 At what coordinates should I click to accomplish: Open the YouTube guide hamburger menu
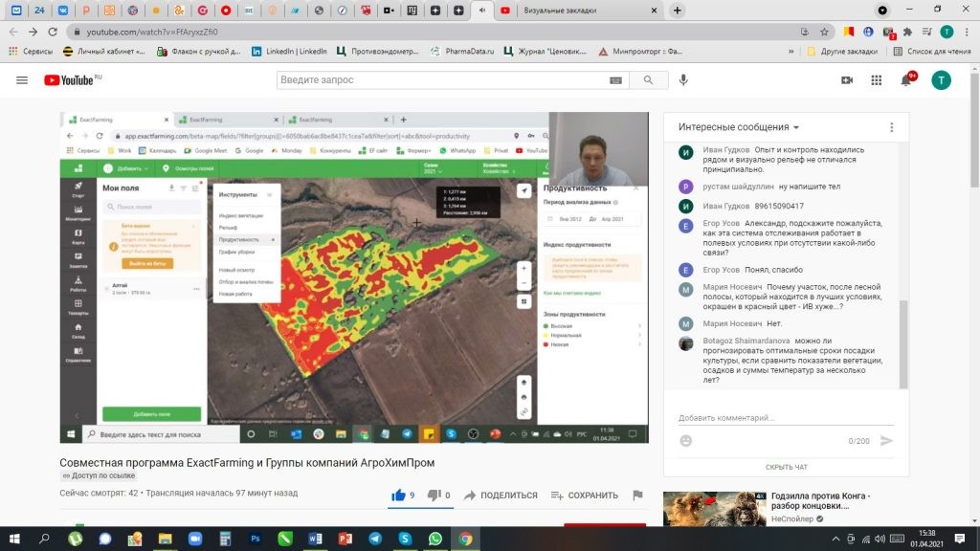[x=22, y=80]
